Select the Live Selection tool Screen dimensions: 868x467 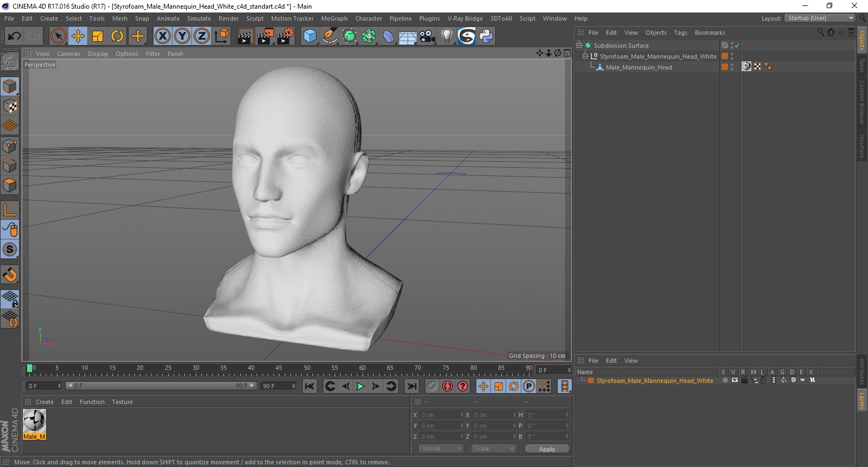(x=58, y=36)
